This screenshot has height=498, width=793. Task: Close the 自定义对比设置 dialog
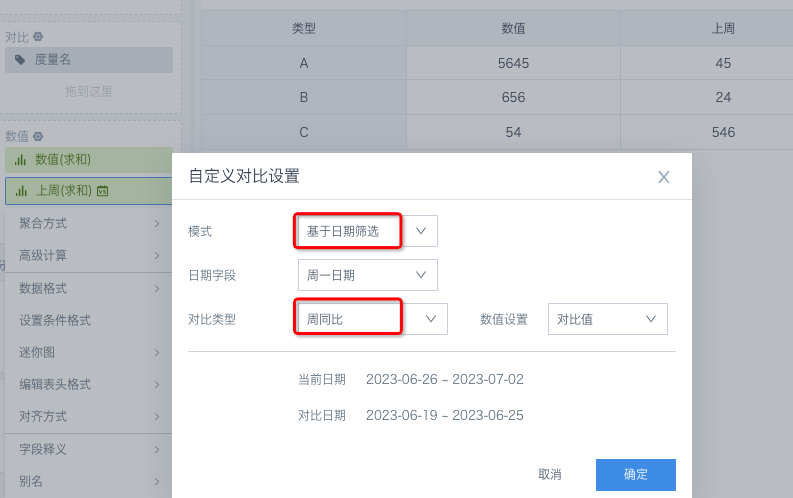point(664,177)
